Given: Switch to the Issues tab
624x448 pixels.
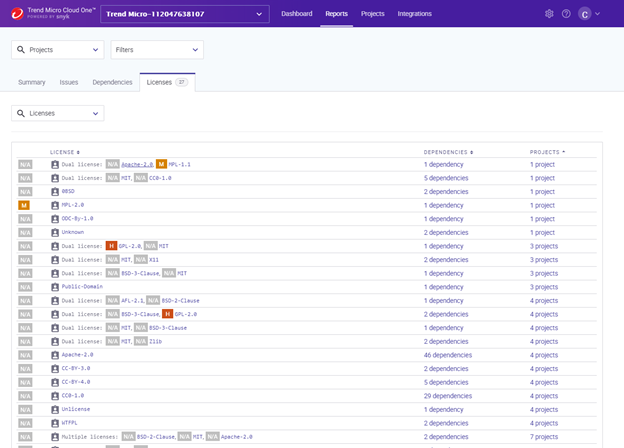Looking at the screenshot, I should [x=68, y=82].
